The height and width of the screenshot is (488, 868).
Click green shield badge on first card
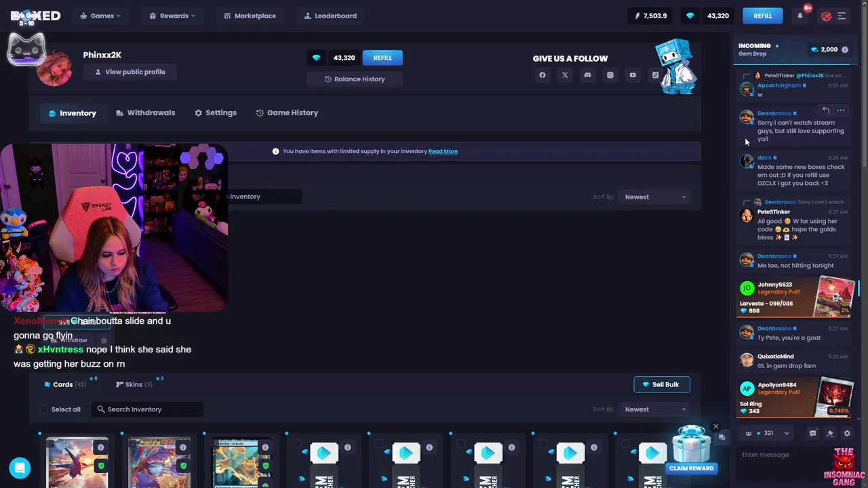(101, 466)
